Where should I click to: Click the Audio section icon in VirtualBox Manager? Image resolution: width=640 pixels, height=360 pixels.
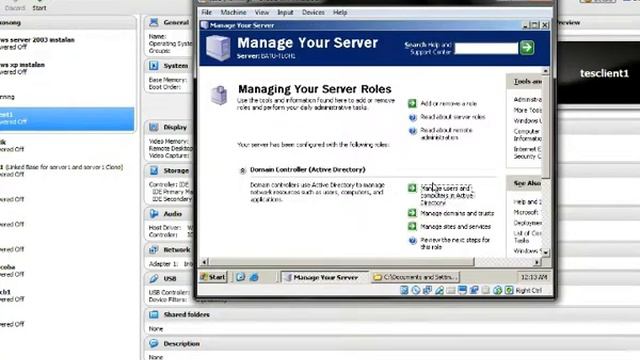pos(154,213)
